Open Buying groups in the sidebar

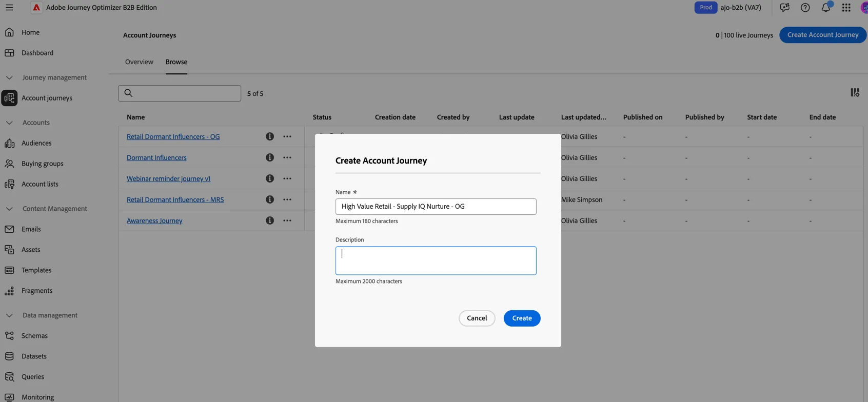43,164
